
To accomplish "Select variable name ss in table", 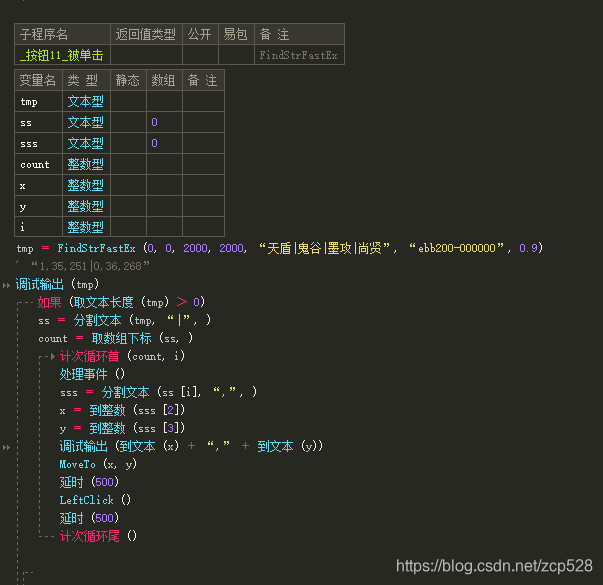I will [x=26, y=123].
